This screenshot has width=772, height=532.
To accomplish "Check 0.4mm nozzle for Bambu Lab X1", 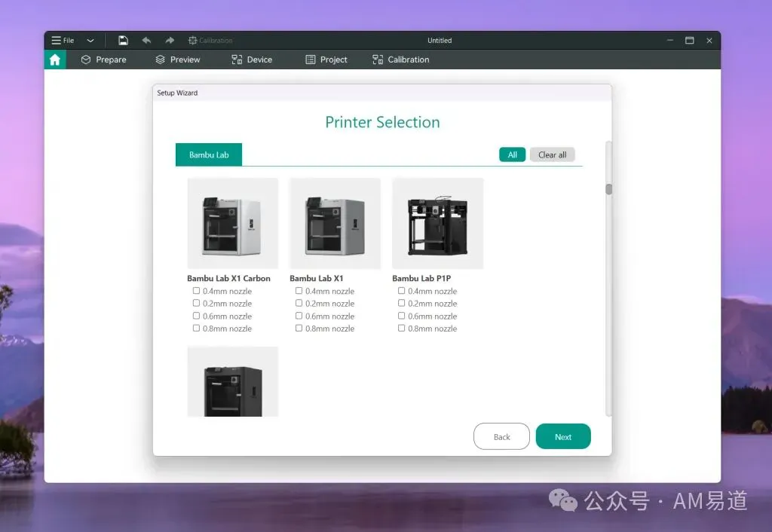I will (x=299, y=291).
